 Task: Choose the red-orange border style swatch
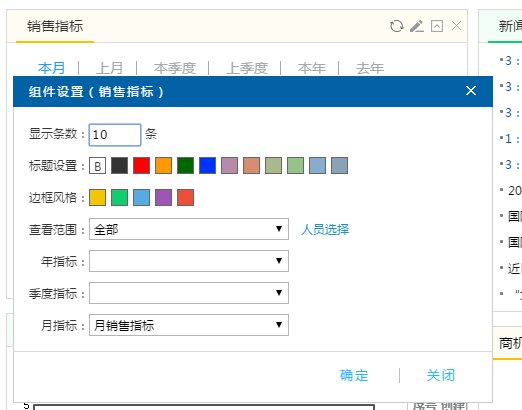pos(185,198)
